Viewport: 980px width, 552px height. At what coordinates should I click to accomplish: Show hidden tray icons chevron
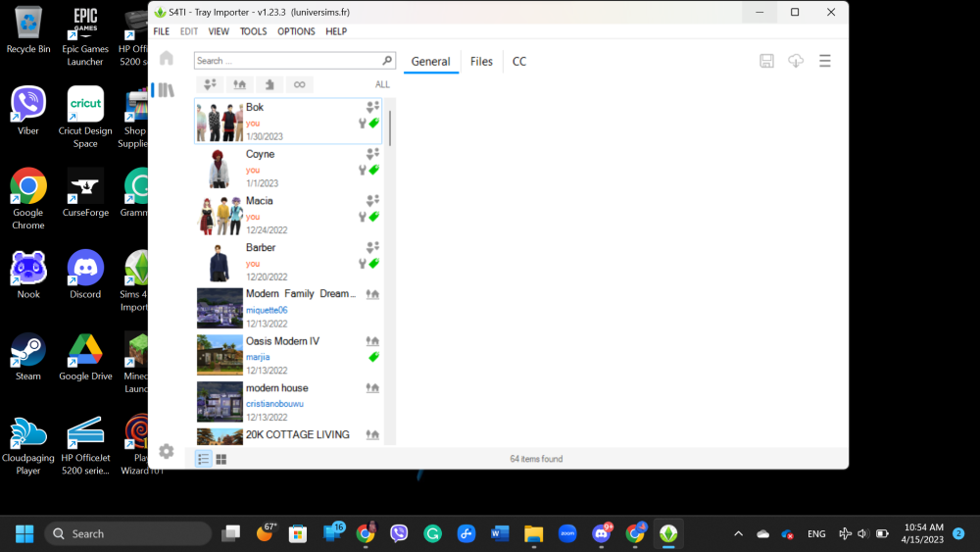point(738,534)
